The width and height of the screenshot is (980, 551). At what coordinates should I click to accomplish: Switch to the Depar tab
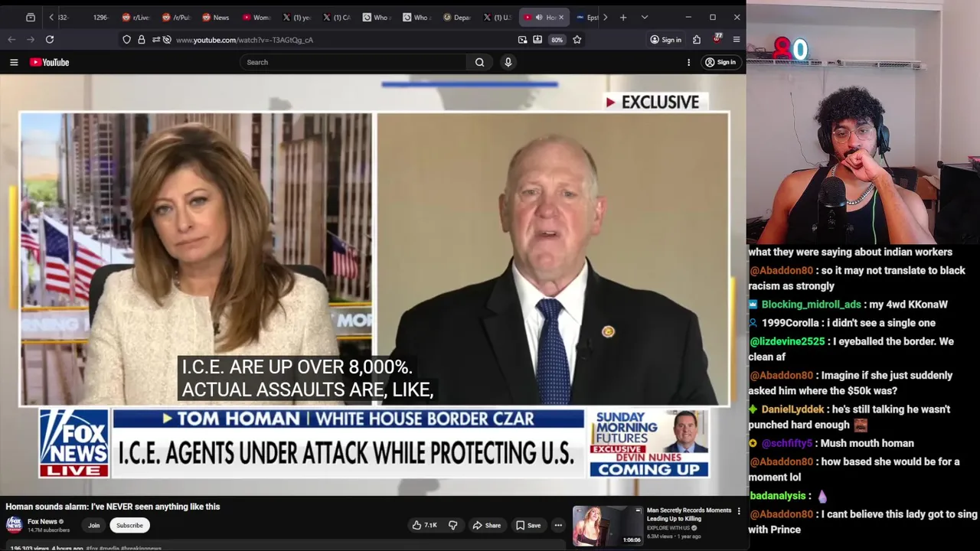click(x=457, y=17)
